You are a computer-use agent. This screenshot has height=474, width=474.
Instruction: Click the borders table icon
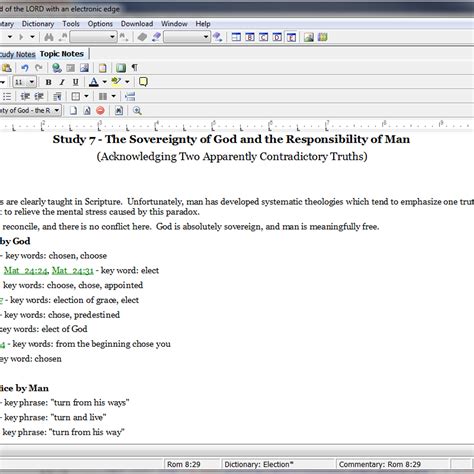pos(76,96)
